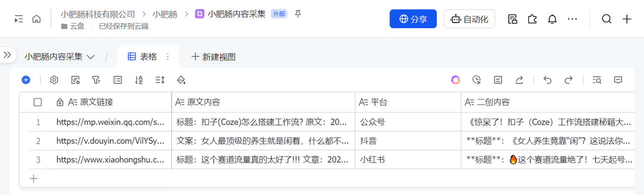This screenshot has width=644, height=195.
Task: Open the notifications bell
Action: (552, 19)
